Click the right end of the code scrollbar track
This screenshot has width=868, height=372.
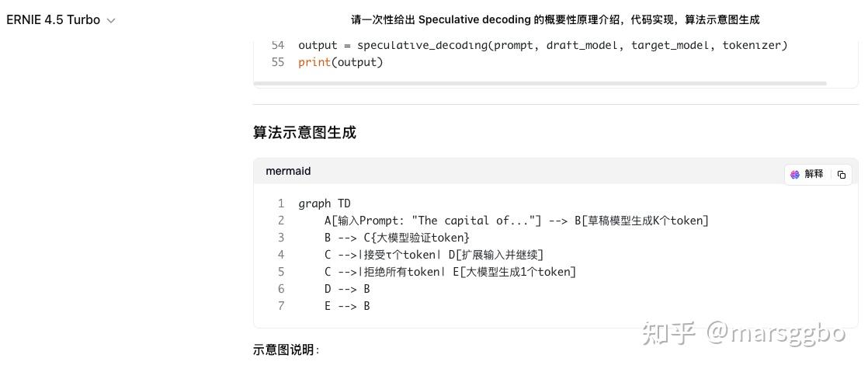(842, 84)
